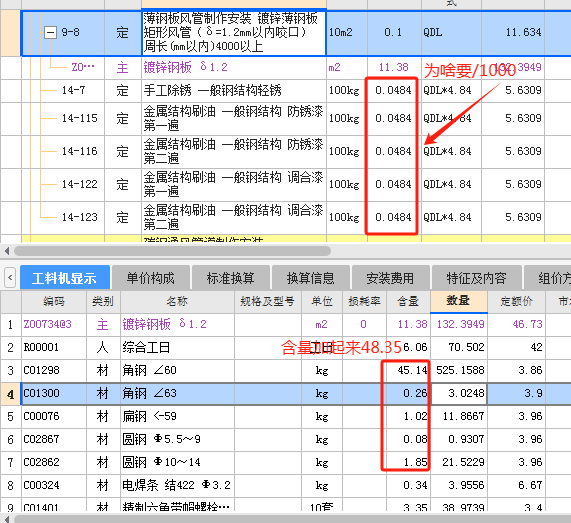Click the 规格及型号 column header
Screen dimensions: 571x523
click(x=268, y=301)
